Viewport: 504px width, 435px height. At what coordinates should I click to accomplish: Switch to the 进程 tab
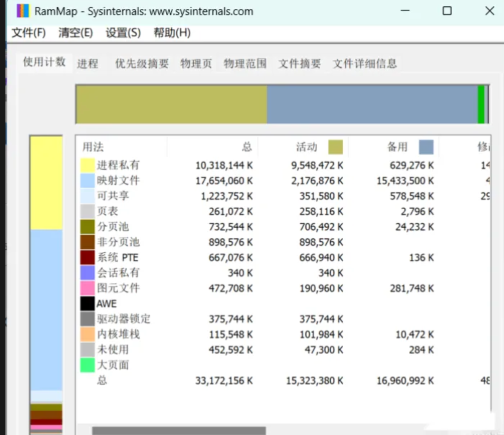point(87,63)
